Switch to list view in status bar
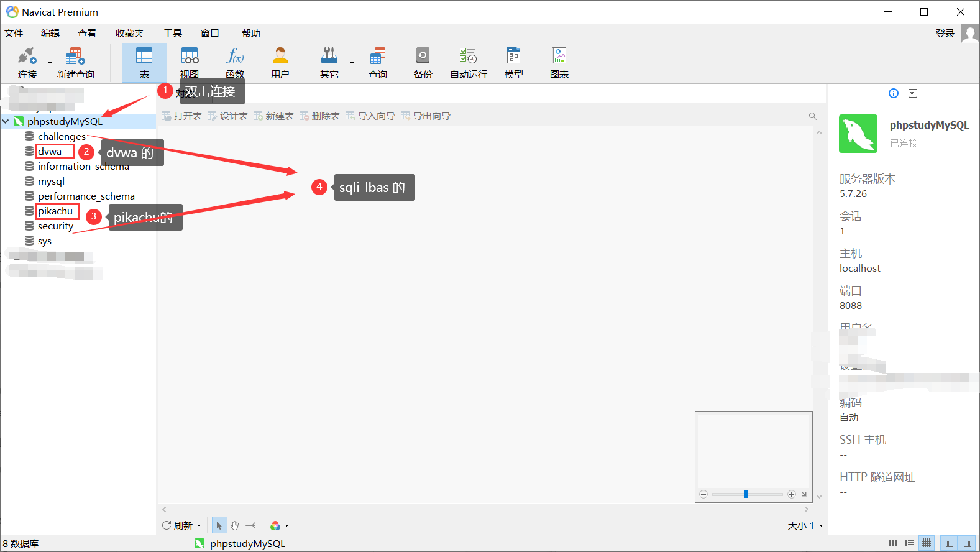 coord(910,543)
